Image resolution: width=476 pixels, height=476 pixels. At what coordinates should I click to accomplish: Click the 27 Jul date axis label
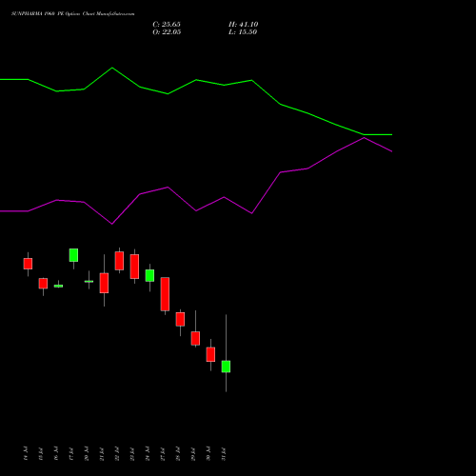(163, 453)
